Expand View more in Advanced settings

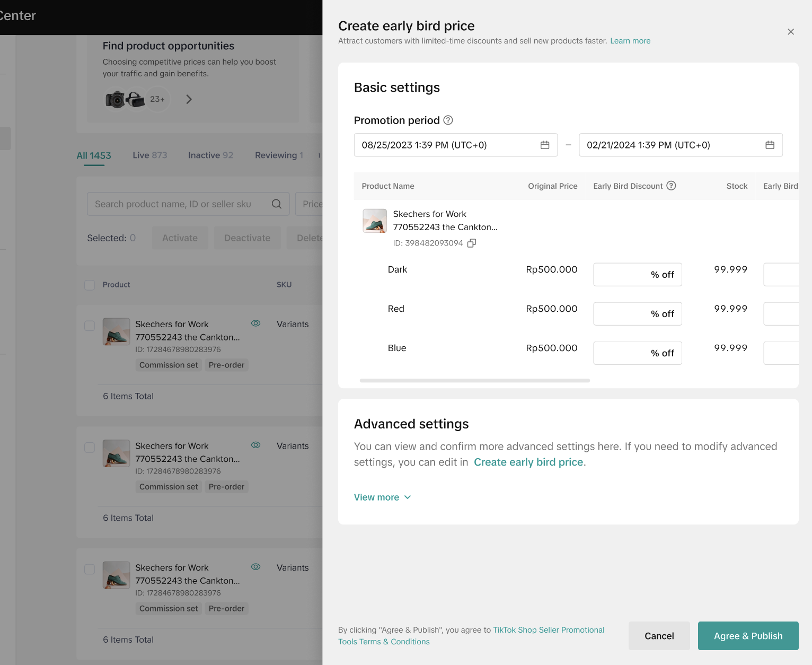(382, 497)
